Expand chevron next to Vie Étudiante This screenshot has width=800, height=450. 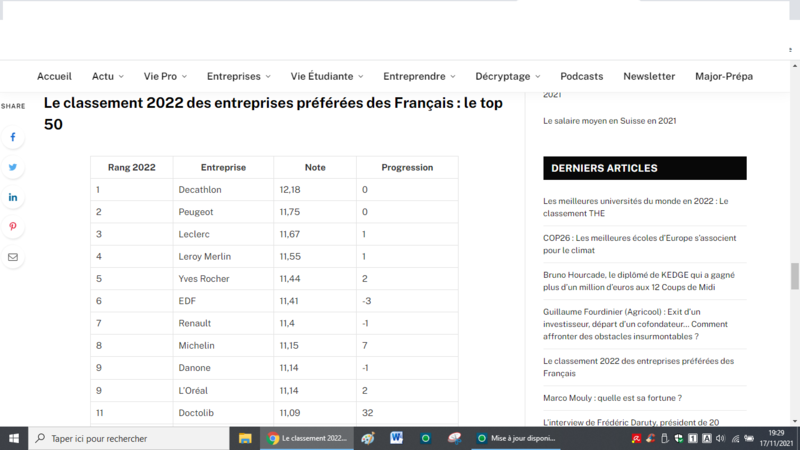pos(361,77)
